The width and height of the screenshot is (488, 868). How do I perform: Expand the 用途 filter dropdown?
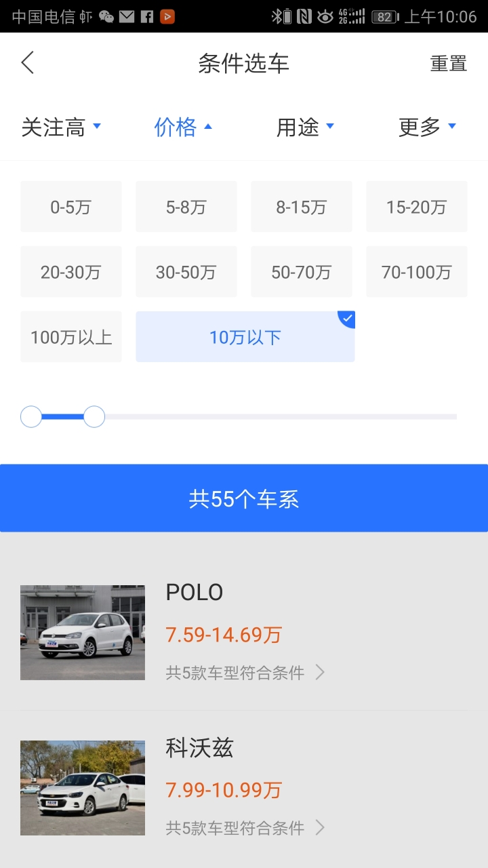[x=305, y=127]
